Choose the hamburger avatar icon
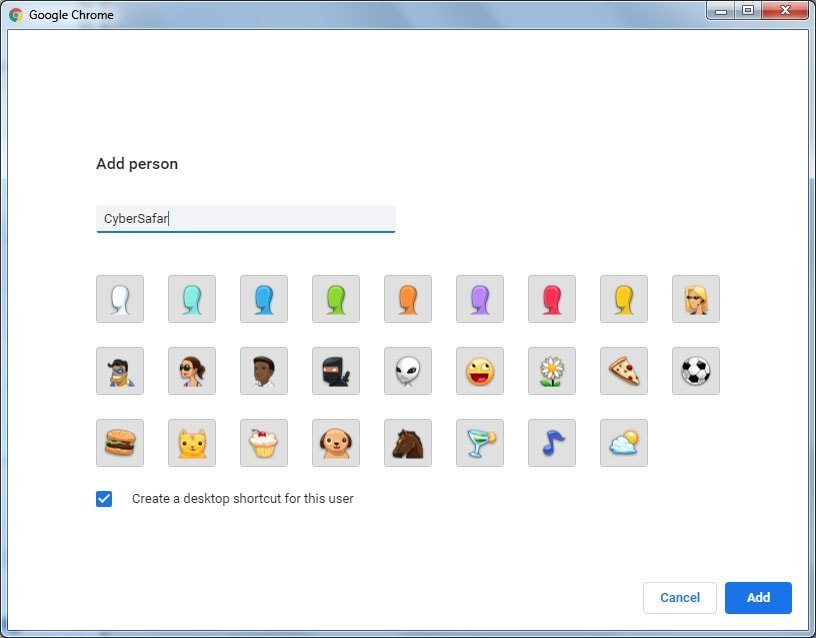This screenshot has height=638, width=816. 120,443
